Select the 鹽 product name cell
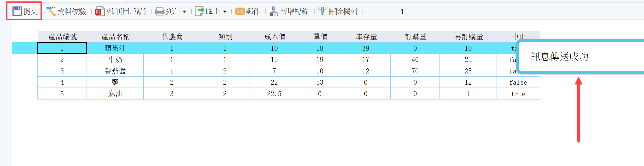The width and height of the screenshot is (644, 166). [115, 82]
